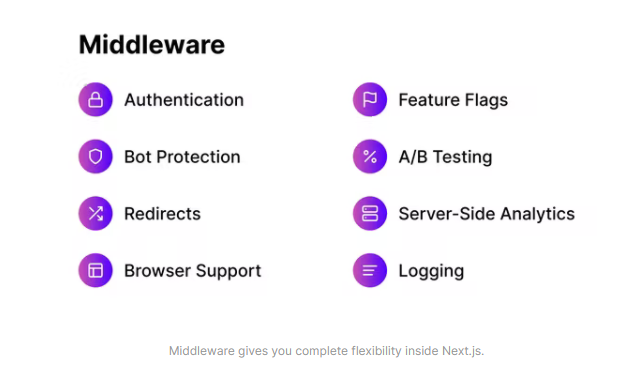Click the Bot Protection shield icon
The height and width of the screenshot is (377, 633).
pyautogui.click(x=95, y=157)
